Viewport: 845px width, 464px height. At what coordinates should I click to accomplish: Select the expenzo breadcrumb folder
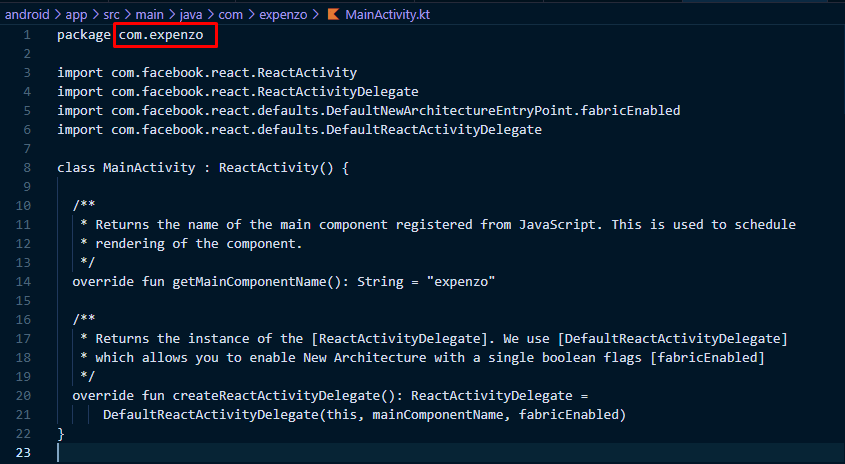click(283, 15)
